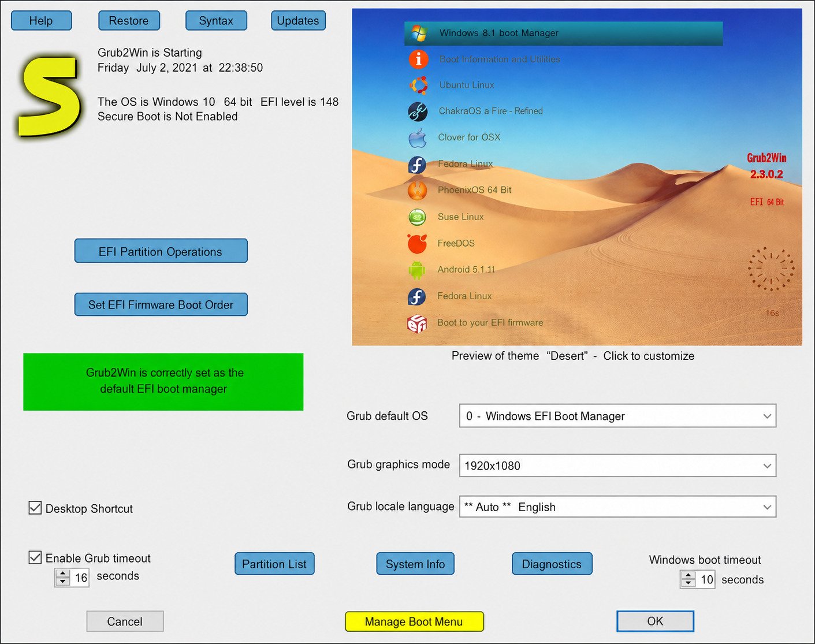
Task: Decrease Windows boot timeout with down arrow
Action: [688, 583]
